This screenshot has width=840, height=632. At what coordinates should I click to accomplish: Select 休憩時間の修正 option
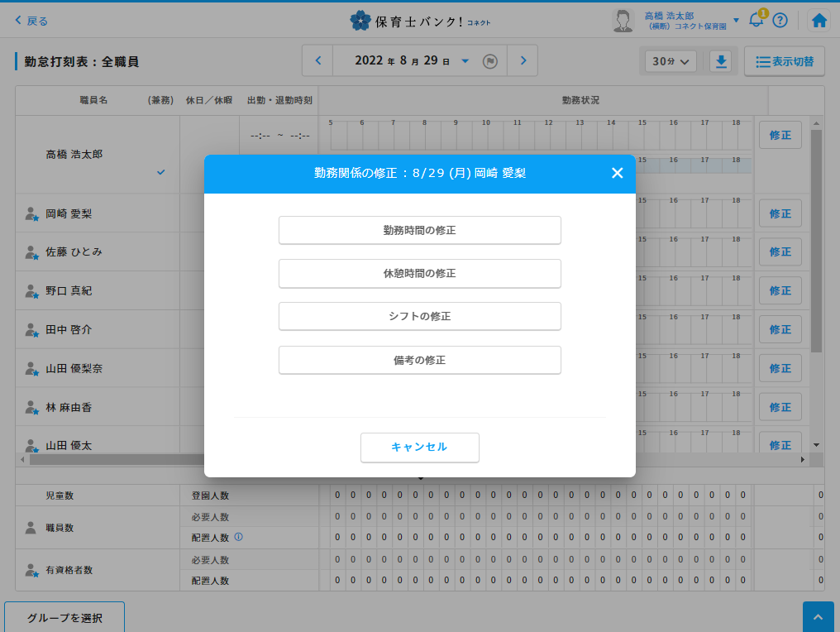pyautogui.click(x=419, y=273)
